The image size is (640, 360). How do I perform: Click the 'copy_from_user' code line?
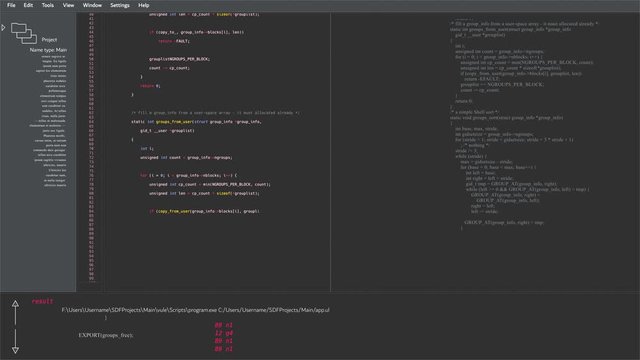[204, 211]
